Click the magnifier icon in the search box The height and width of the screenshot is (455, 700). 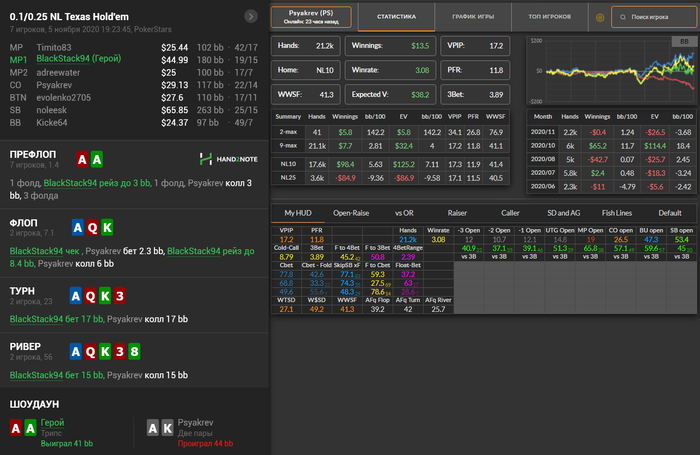[x=622, y=17]
